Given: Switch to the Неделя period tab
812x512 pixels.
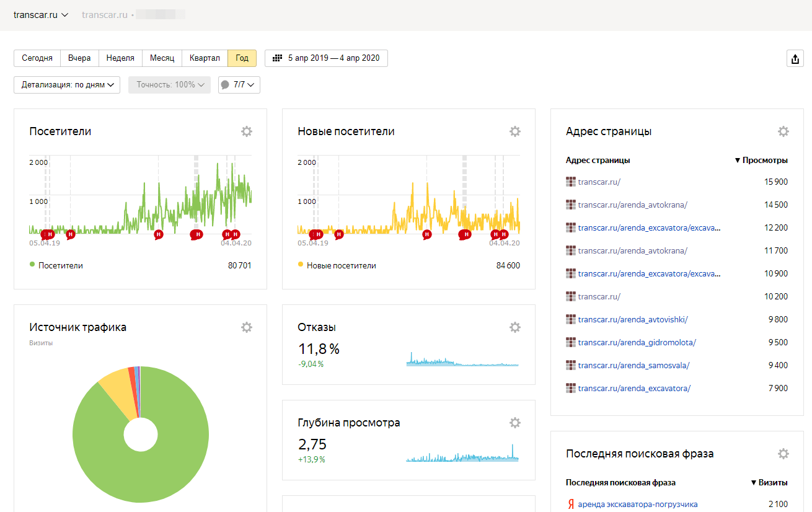Looking at the screenshot, I should (120, 58).
